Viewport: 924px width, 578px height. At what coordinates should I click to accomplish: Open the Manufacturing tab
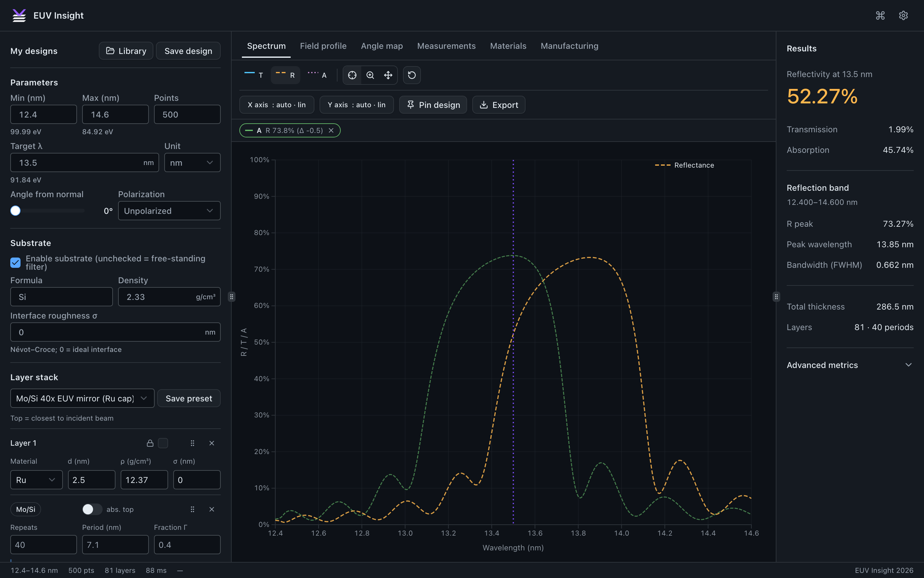pyautogui.click(x=569, y=46)
